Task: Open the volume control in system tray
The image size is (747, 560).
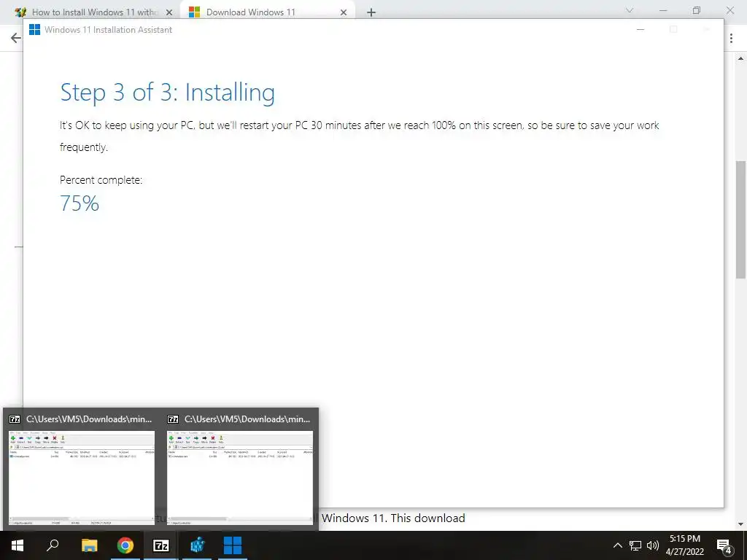Action: click(653, 545)
